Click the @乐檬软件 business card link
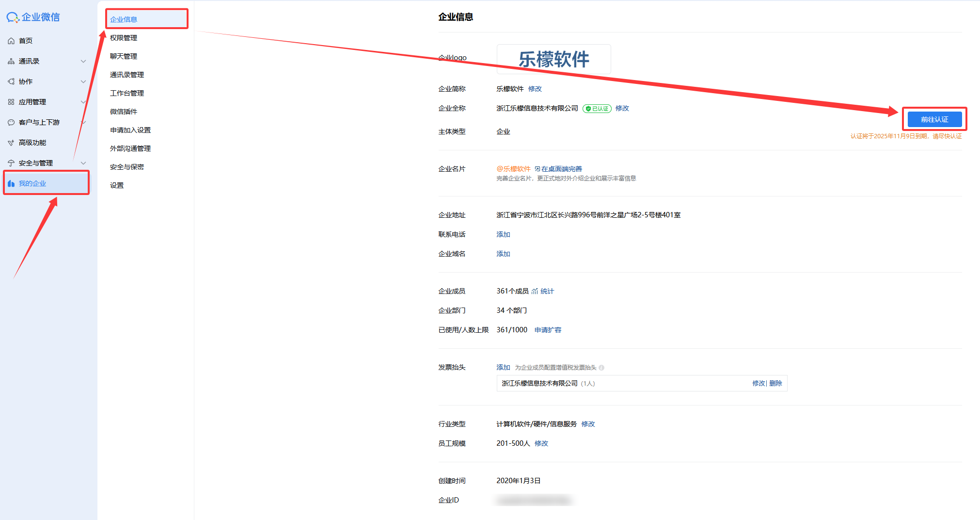 (x=513, y=169)
